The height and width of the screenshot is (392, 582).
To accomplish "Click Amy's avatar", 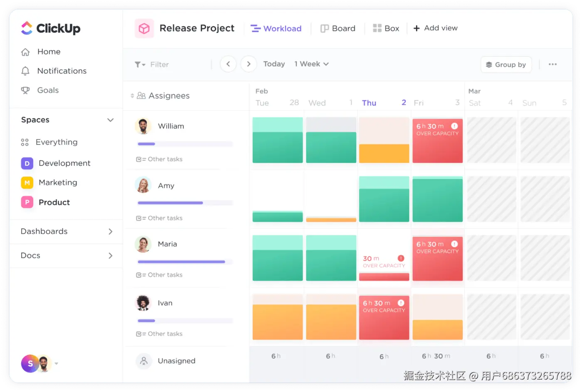I will tap(143, 185).
